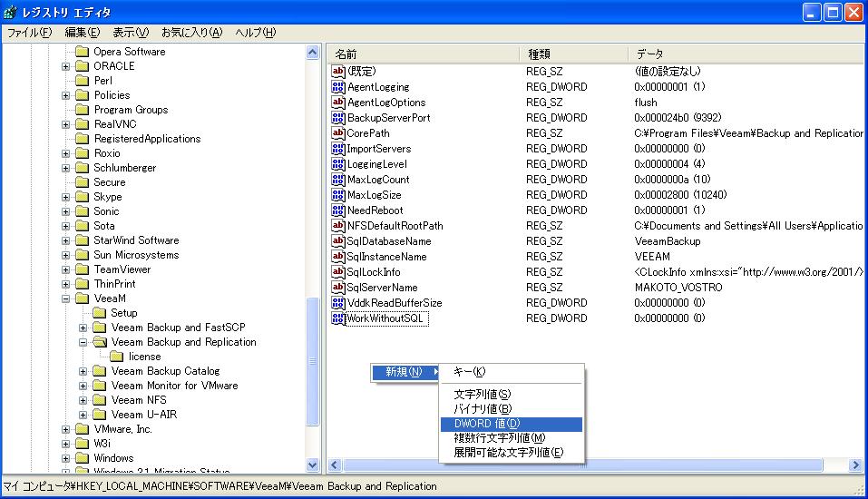Expand the Skype tree node
The image size is (868, 499).
click(66, 197)
